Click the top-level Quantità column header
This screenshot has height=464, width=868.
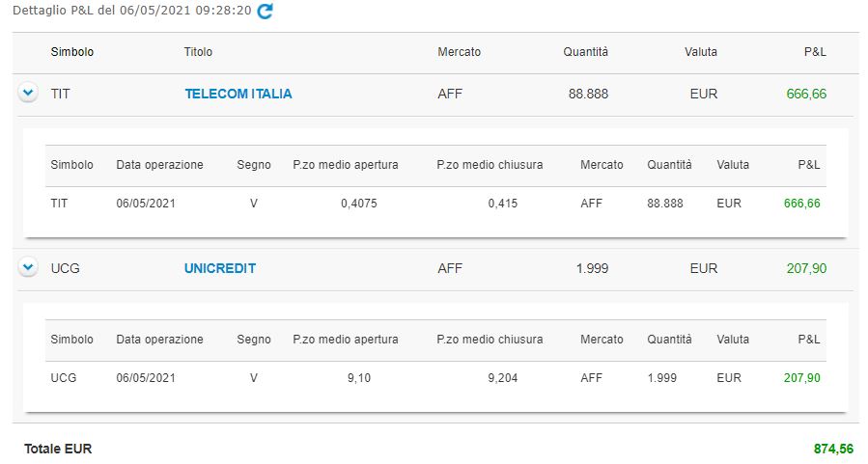(586, 52)
